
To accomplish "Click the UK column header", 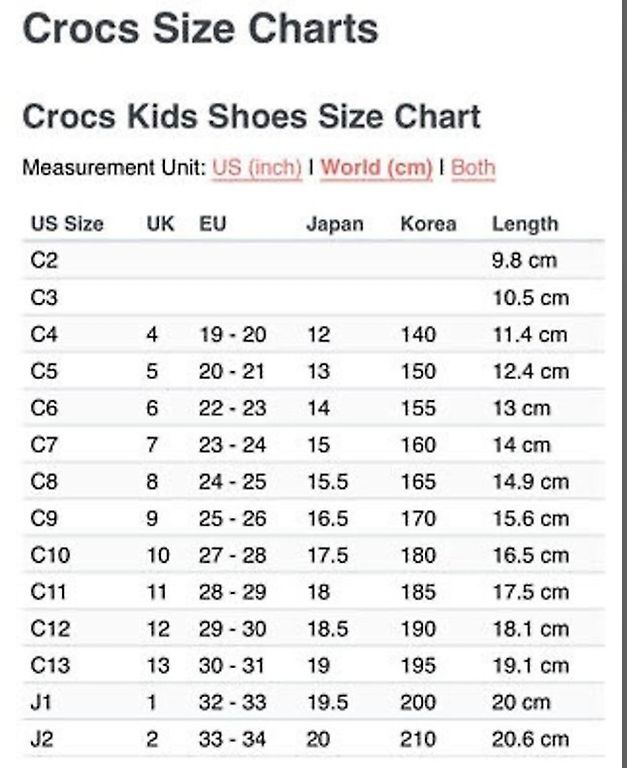I will tap(160, 224).
